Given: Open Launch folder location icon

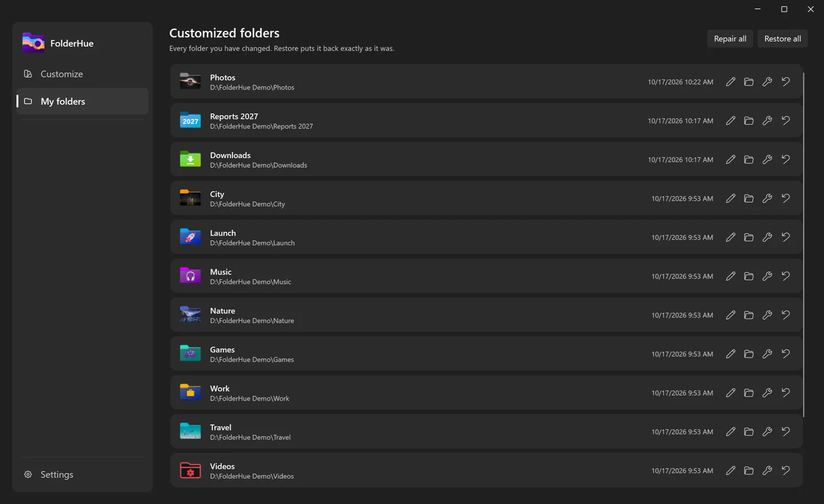Looking at the screenshot, I should point(748,237).
